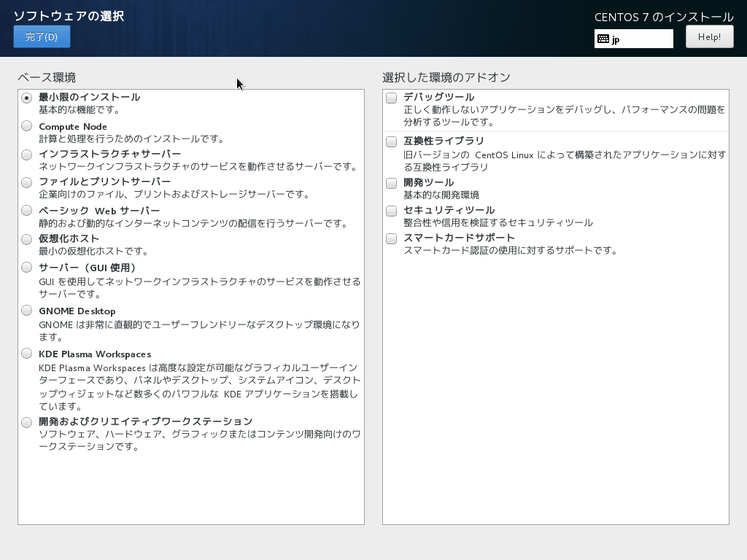Enable the 開発ツール add-on
This screenshot has height=560, width=747.
(x=391, y=183)
